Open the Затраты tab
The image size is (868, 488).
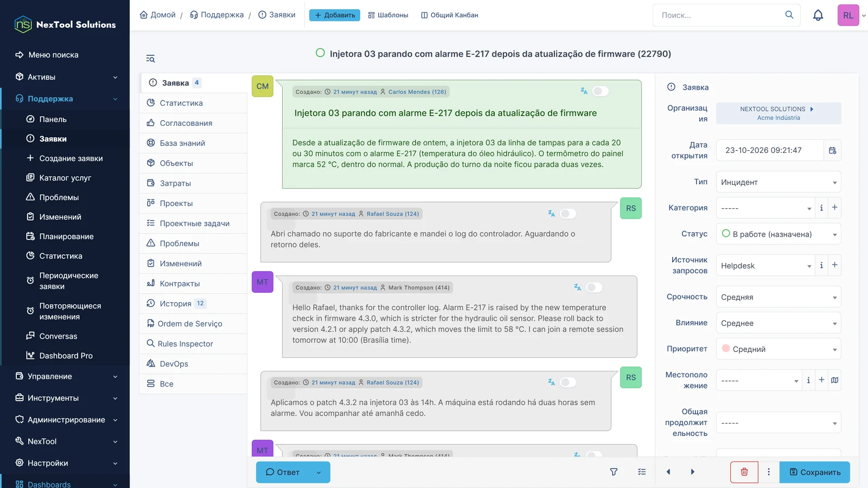(194, 183)
